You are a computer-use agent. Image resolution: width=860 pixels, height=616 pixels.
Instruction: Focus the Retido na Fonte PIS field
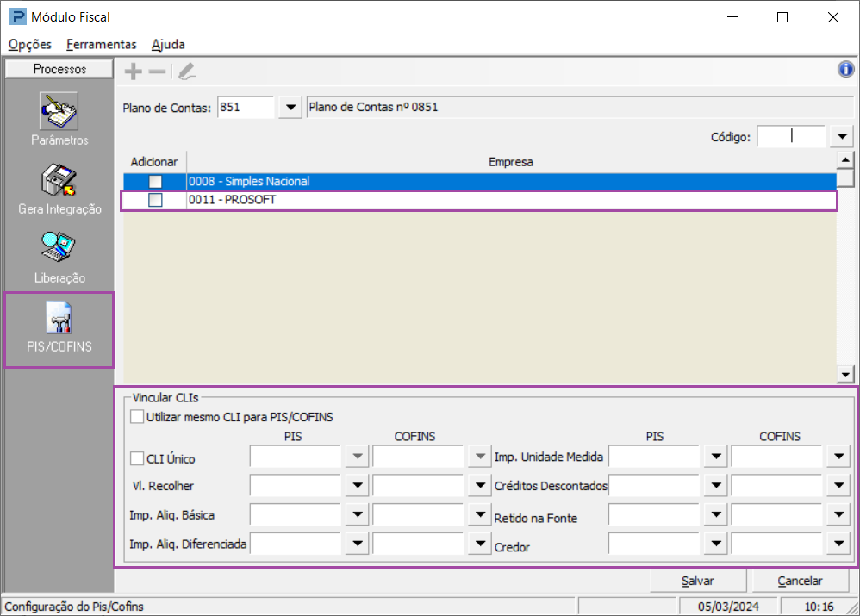click(x=654, y=514)
